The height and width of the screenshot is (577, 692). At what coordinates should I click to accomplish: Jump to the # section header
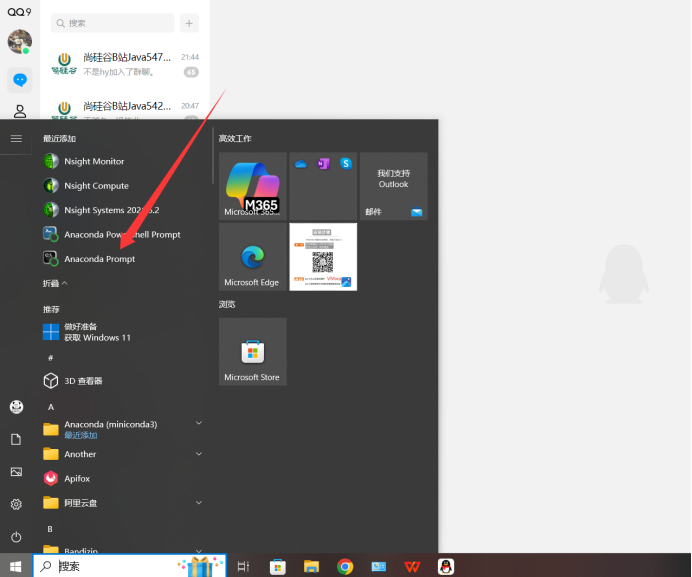[x=50, y=358]
